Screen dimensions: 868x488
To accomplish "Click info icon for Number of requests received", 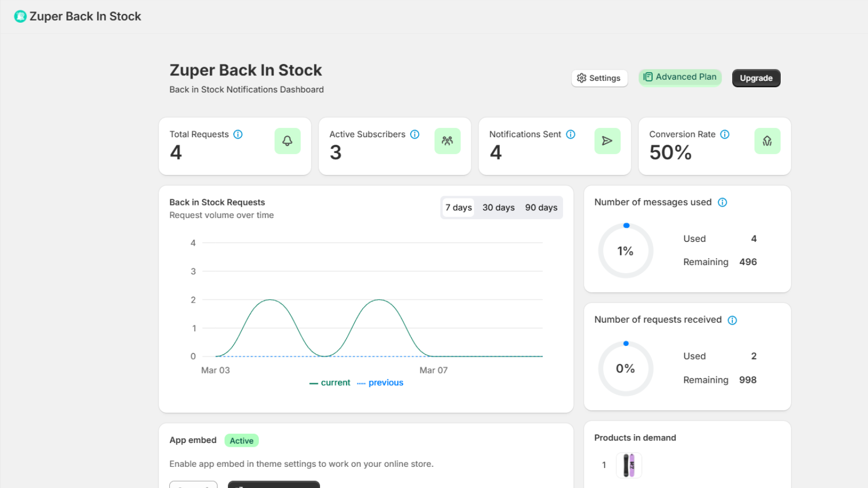I will point(732,320).
